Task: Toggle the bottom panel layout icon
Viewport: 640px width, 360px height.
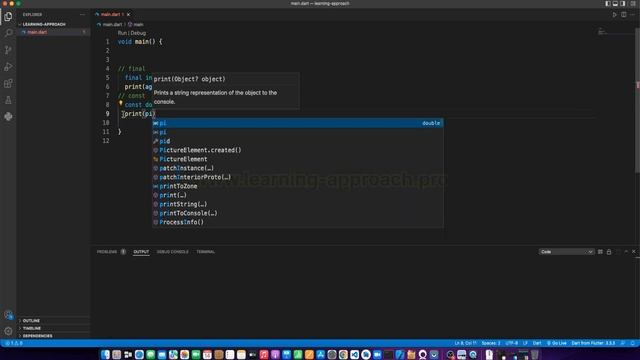Action: (615, 3)
